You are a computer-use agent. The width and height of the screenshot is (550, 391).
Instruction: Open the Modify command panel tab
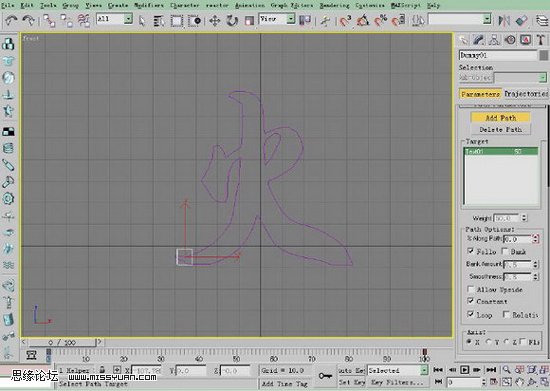tap(478, 40)
